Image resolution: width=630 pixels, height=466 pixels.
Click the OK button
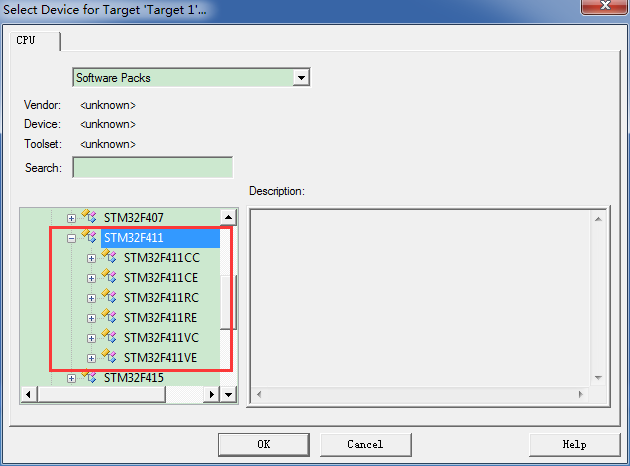point(264,444)
